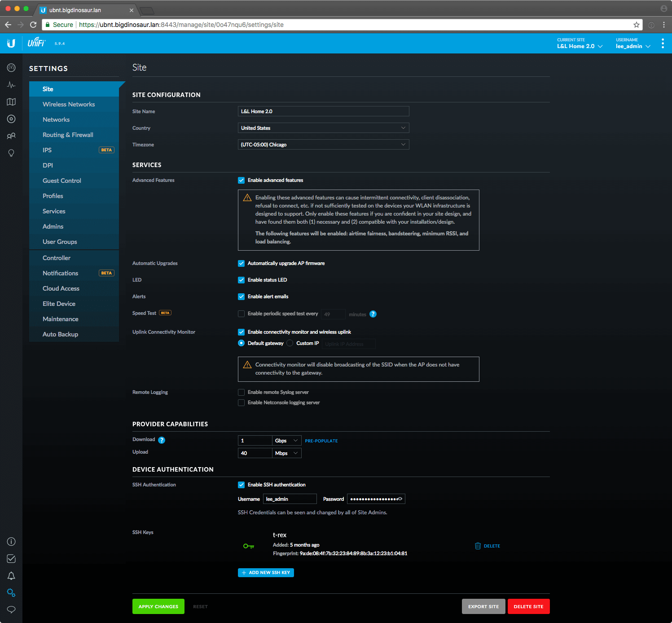
Task: Show SSH password with eye icon
Action: pos(400,499)
